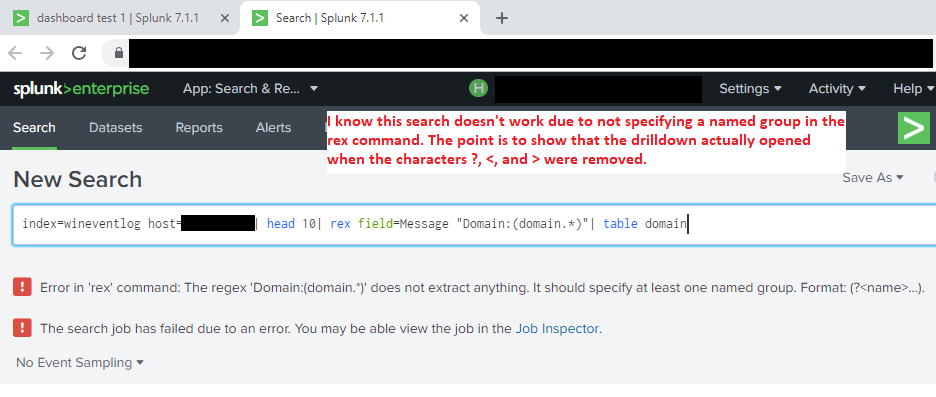Close the Search | Splunk 7.1.1 tab
Viewport: 936px width, 397px height.
(x=464, y=18)
